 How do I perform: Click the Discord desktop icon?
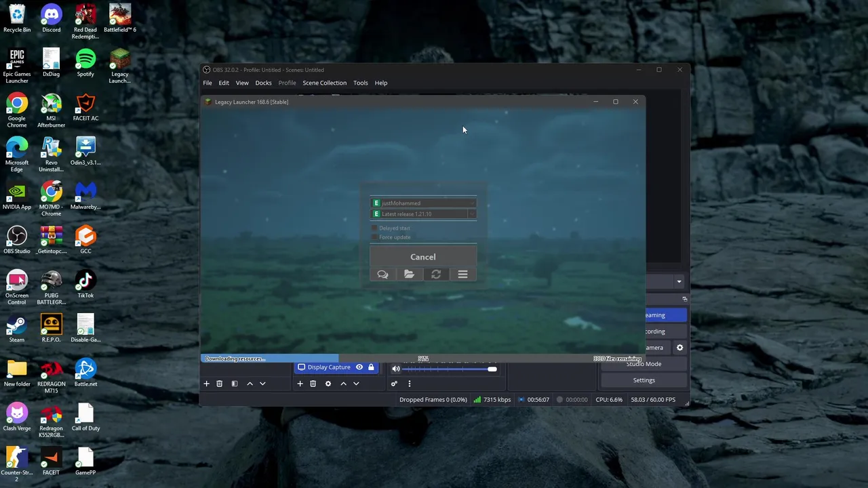(x=51, y=18)
